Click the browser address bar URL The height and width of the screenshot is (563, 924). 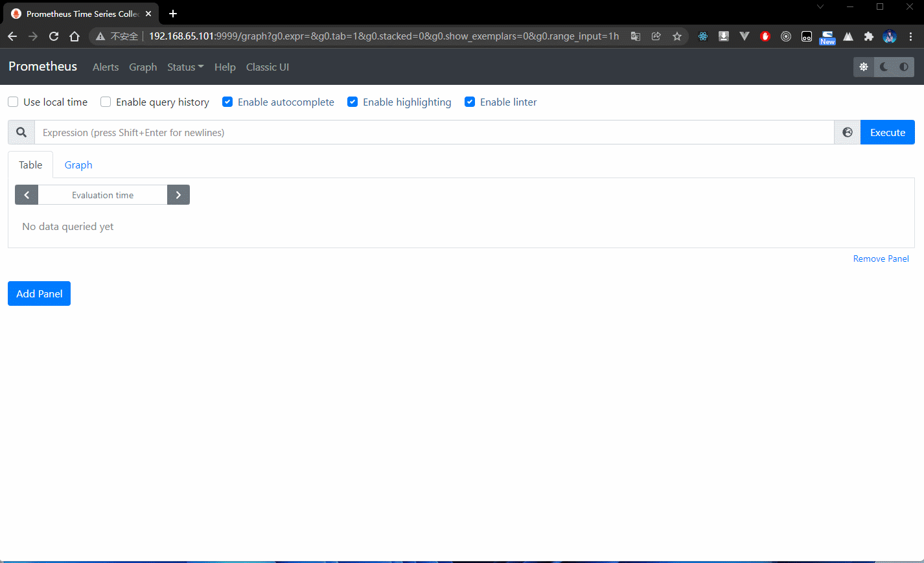point(384,36)
